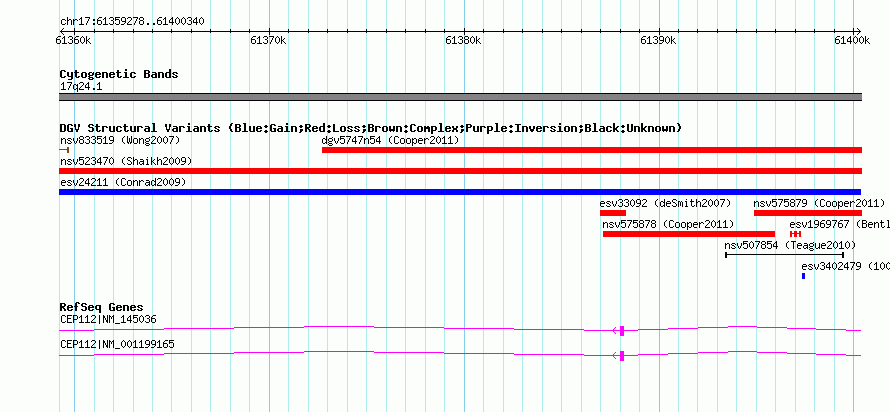Select the red dgv5747n54 loss bar
890x412 pixels.
(591, 150)
